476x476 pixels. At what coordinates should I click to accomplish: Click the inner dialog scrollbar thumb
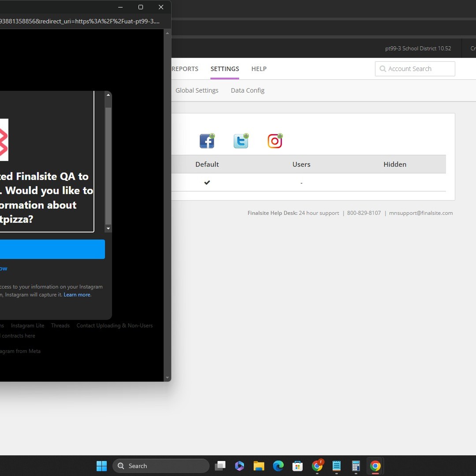tap(108, 166)
